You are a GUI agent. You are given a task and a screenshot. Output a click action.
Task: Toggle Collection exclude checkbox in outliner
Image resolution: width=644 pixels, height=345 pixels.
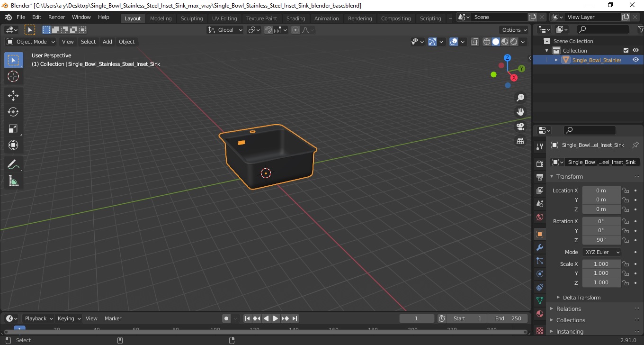pos(626,50)
